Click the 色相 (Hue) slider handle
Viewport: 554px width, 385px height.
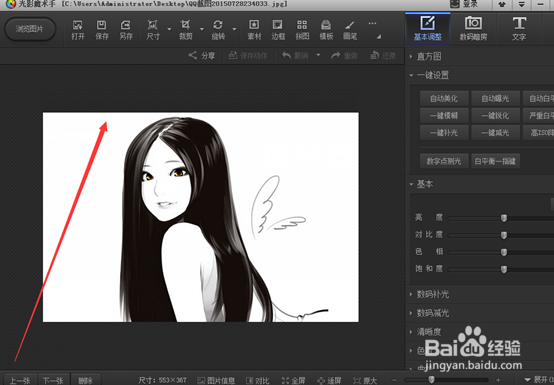[504, 252]
